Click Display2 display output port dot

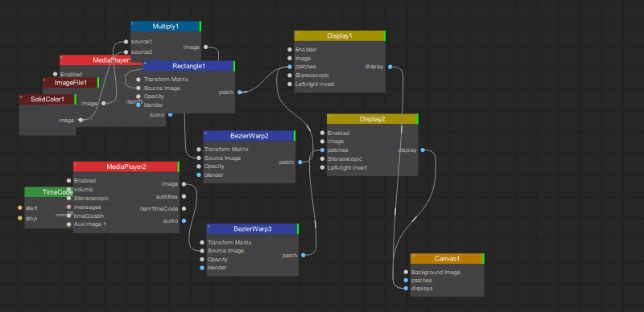pyautogui.click(x=423, y=150)
